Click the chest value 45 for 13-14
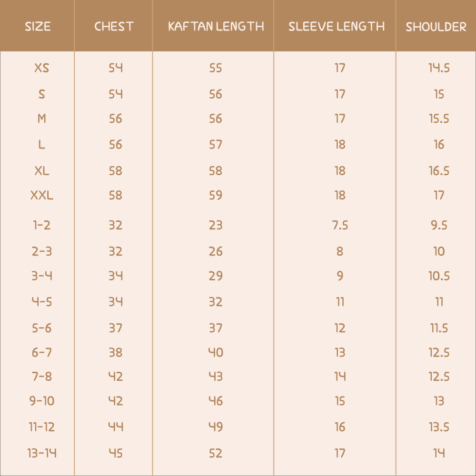This screenshot has width=476, height=476. point(116,453)
